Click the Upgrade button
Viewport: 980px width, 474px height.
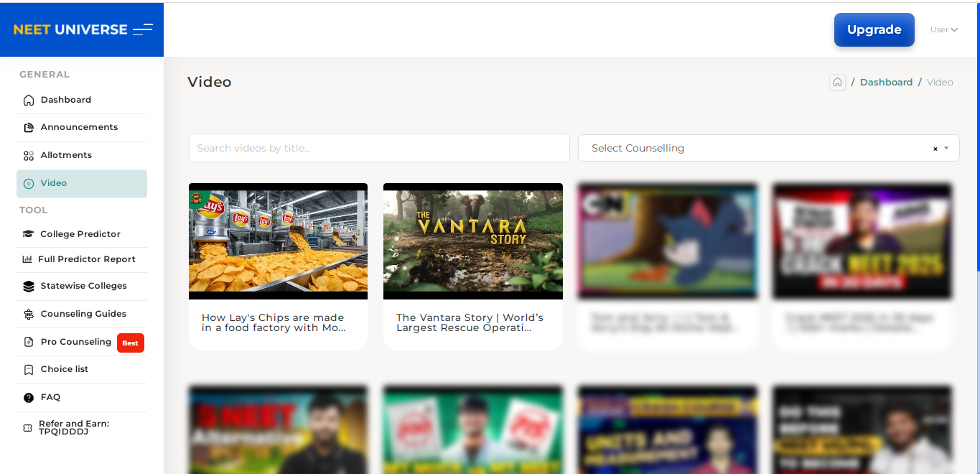(x=874, y=29)
